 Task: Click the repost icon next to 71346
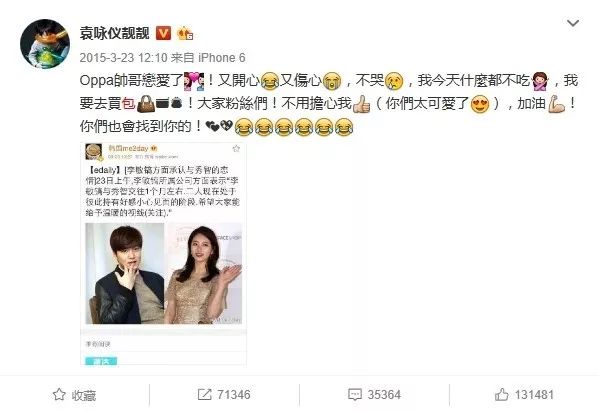204,394
